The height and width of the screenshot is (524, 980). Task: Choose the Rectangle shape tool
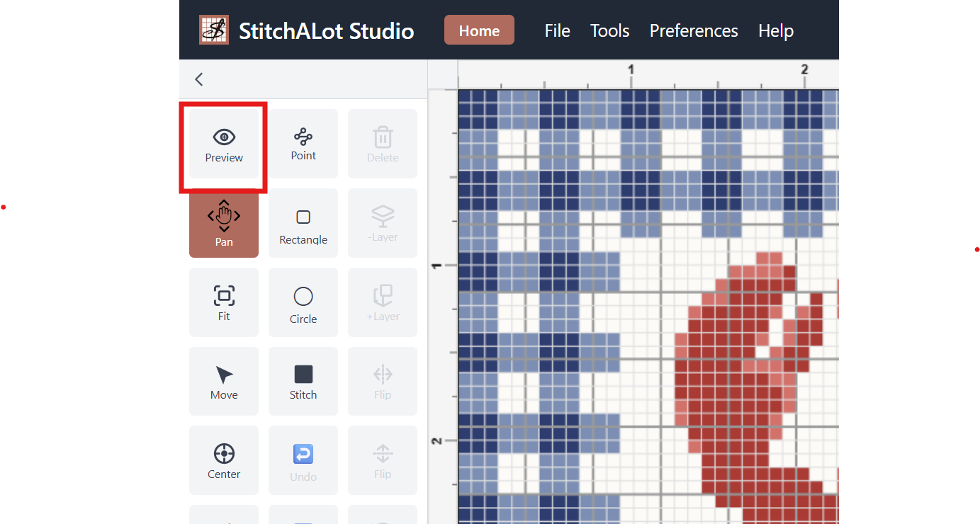303,223
